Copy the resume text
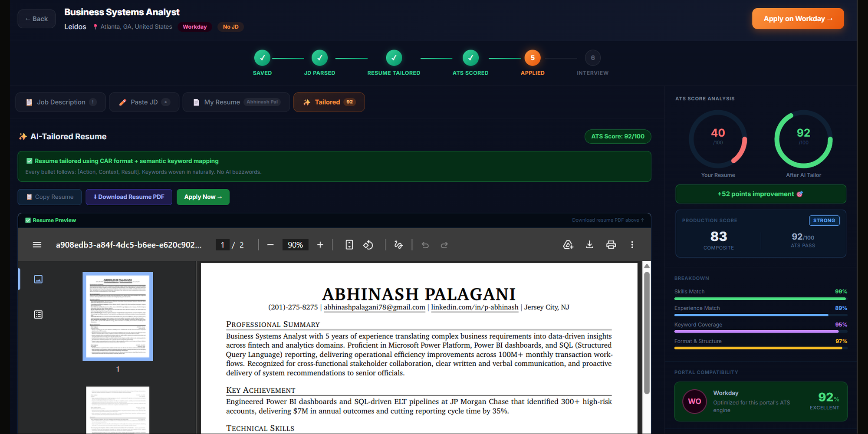 (49, 197)
